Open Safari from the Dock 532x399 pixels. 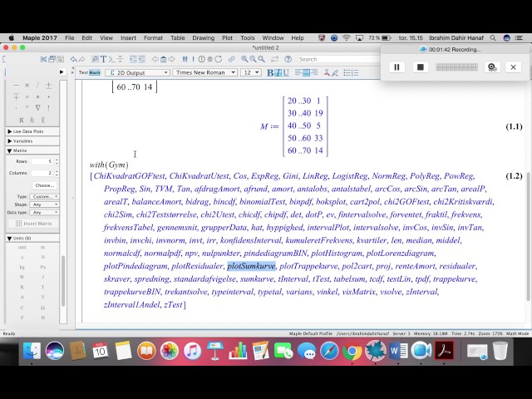(329, 351)
